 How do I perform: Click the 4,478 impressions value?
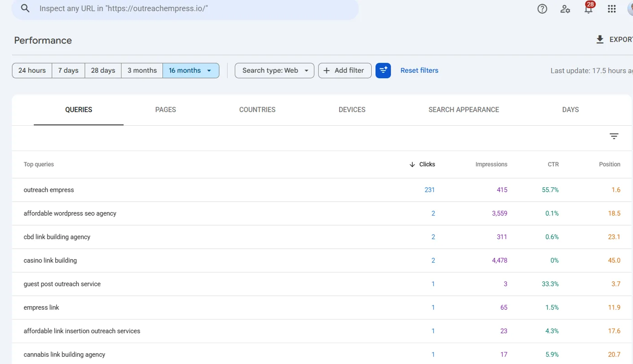pos(500,260)
